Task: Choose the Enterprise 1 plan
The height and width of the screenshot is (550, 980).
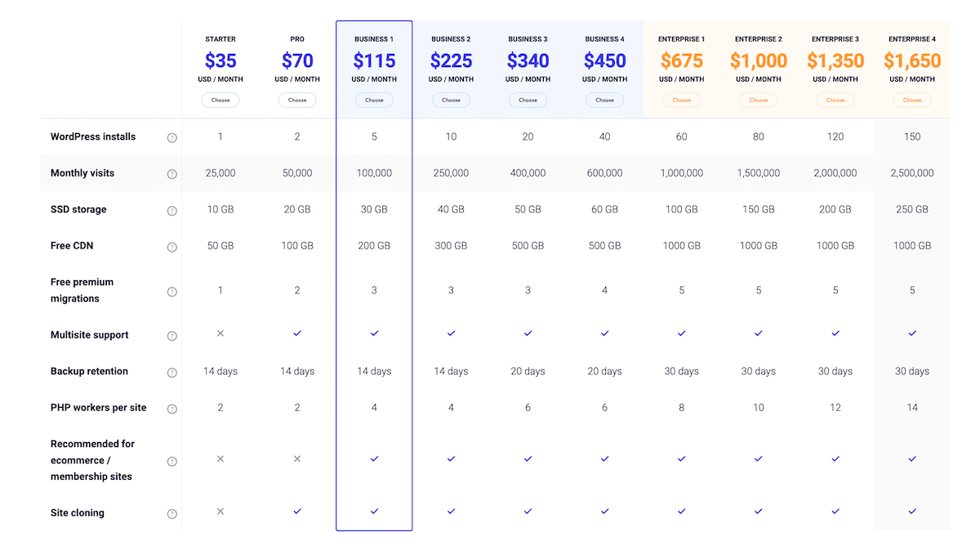Action: tap(681, 100)
